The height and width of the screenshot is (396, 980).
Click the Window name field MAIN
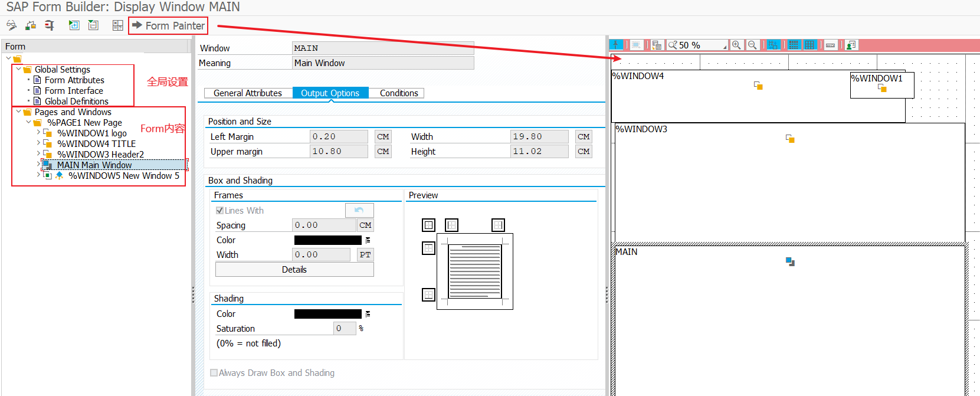(383, 48)
